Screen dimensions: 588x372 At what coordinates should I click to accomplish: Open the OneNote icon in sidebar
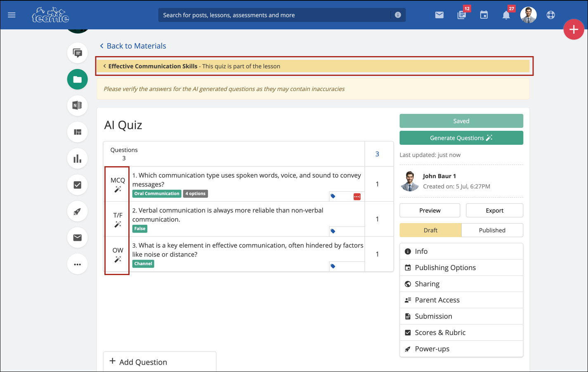pos(78,106)
